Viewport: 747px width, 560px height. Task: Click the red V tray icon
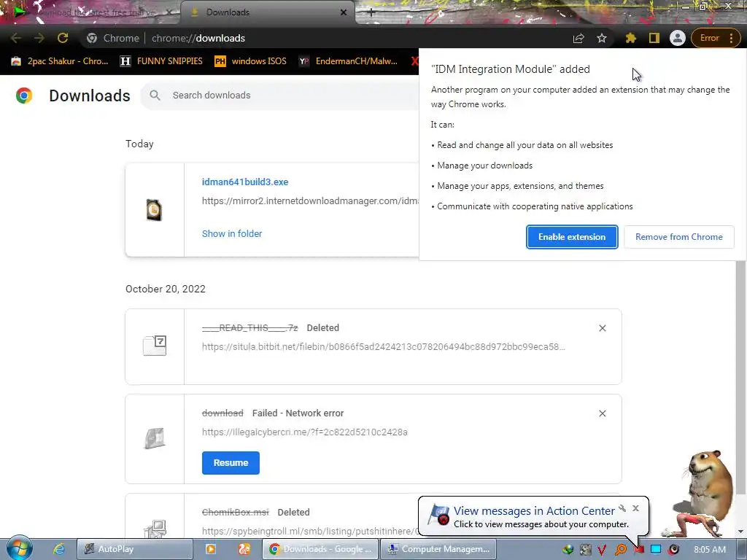point(602,550)
